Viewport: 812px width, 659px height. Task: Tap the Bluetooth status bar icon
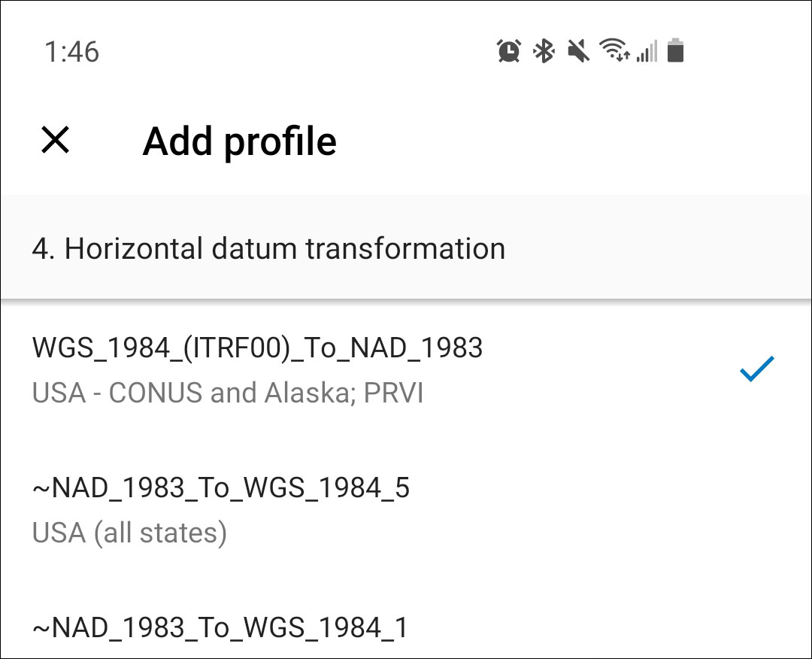(544, 50)
